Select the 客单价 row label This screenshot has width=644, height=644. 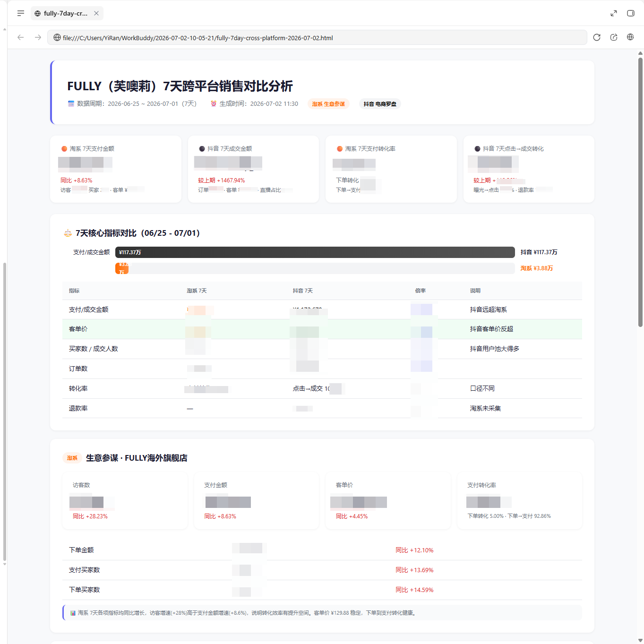point(78,329)
